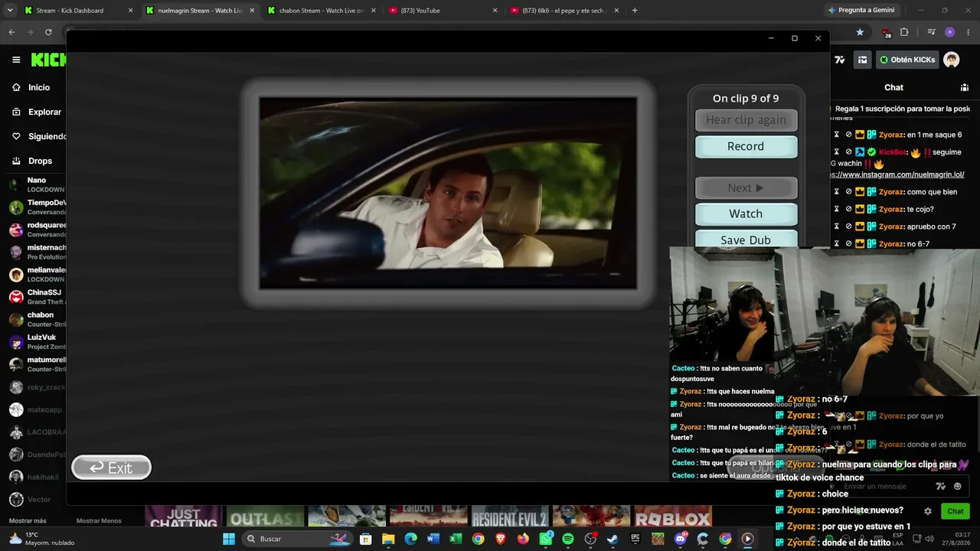
Task: Click the Kick translate language icon
Action: 840,60
